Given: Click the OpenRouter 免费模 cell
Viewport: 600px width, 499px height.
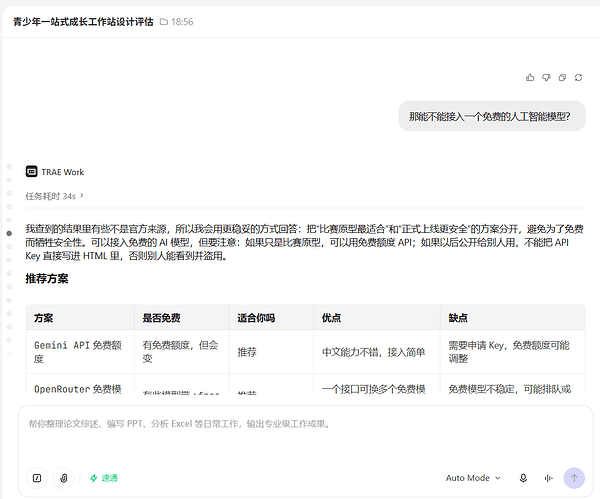Looking at the screenshot, I should coord(80,385).
